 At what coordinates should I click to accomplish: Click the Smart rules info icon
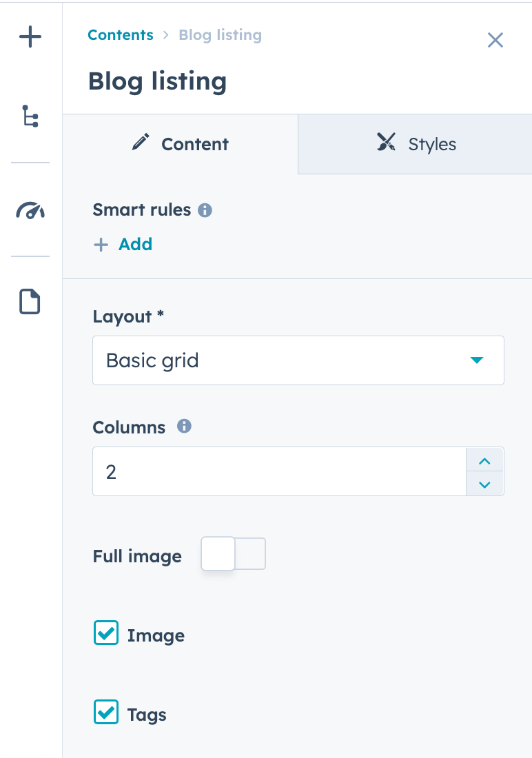(205, 210)
